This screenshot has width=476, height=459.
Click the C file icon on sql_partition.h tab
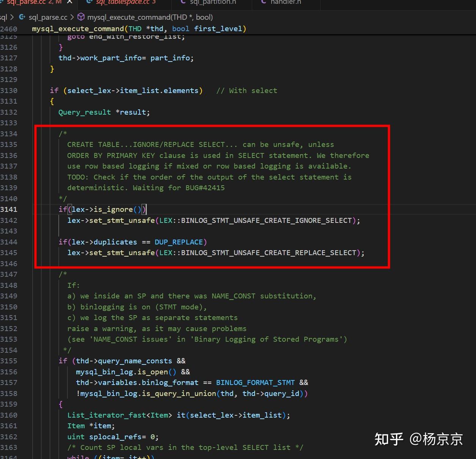point(182,3)
